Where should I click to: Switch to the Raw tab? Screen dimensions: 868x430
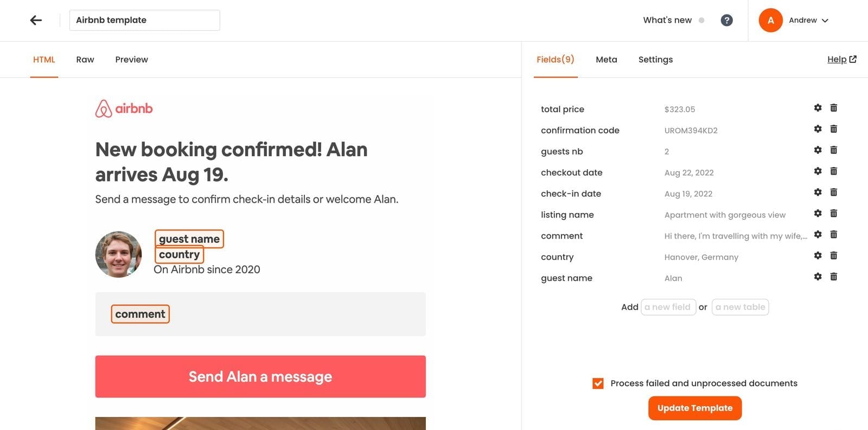[85, 60]
